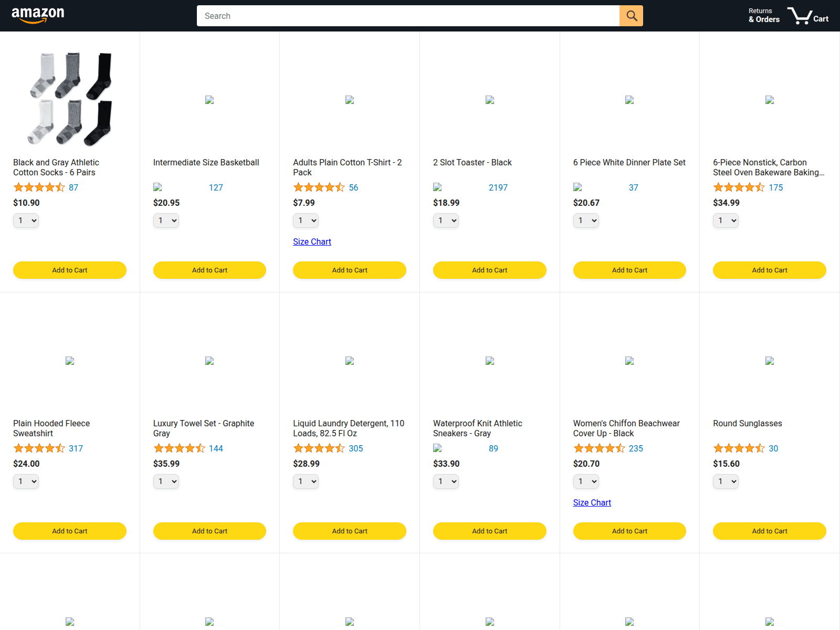Click star rating of Liquid Laundry Detergent
Viewport: 840px width, 630px height.
pyautogui.click(x=319, y=448)
